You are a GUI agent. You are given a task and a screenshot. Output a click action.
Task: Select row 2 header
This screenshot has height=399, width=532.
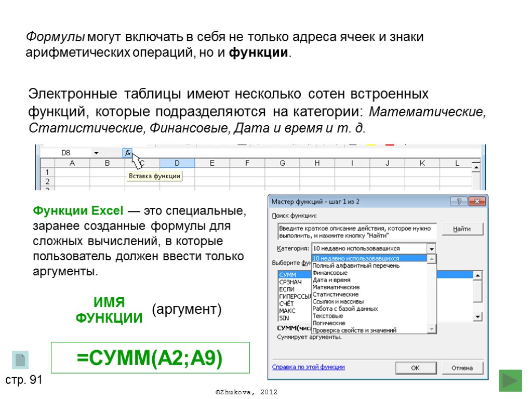coord(47,181)
